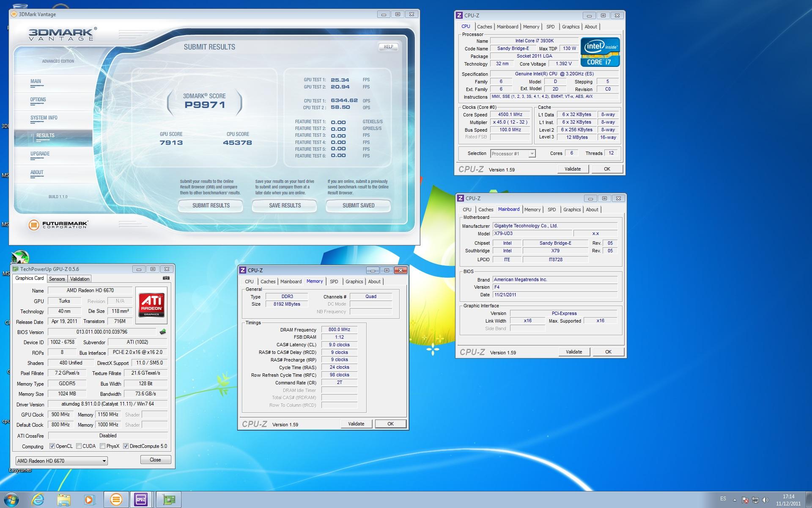
Task: Open the Windows Start menu
Action: (11, 500)
